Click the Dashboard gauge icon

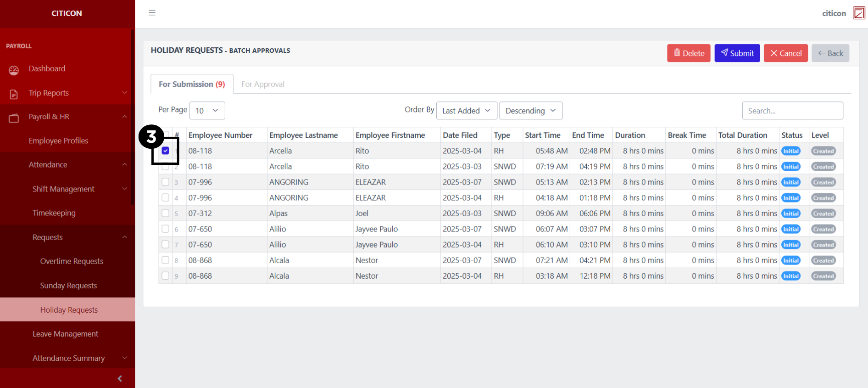[x=14, y=70]
